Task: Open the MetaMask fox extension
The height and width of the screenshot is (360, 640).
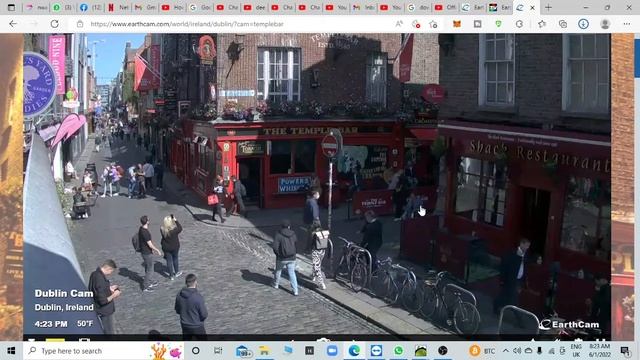Action: 457,24
